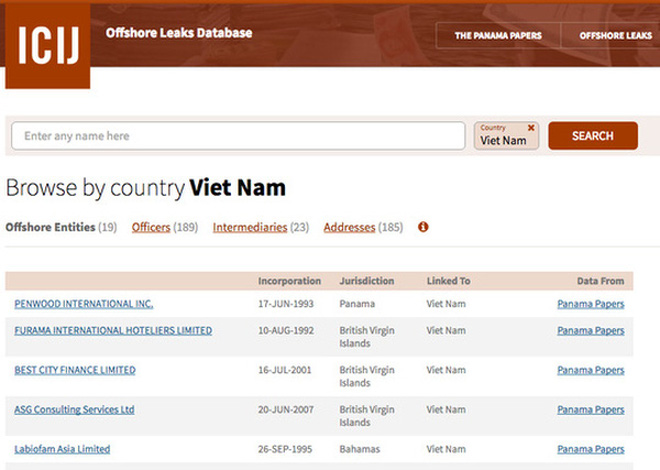The width and height of the screenshot is (660, 470).
Task: Click the orange info icon beside Addresses
Action: [423, 227]
